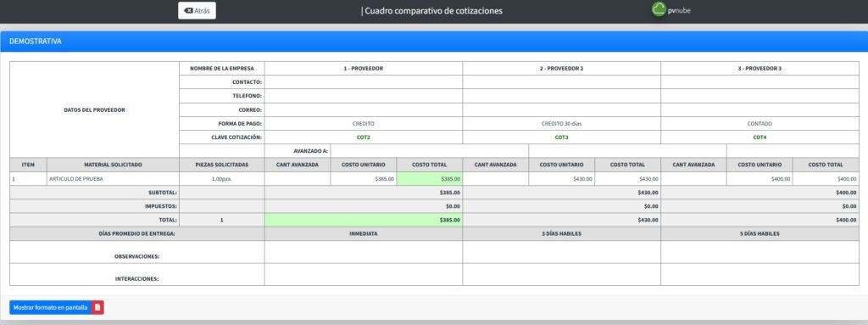
Task: Click the INTERACCIONES: label
Action: point(136,279)
